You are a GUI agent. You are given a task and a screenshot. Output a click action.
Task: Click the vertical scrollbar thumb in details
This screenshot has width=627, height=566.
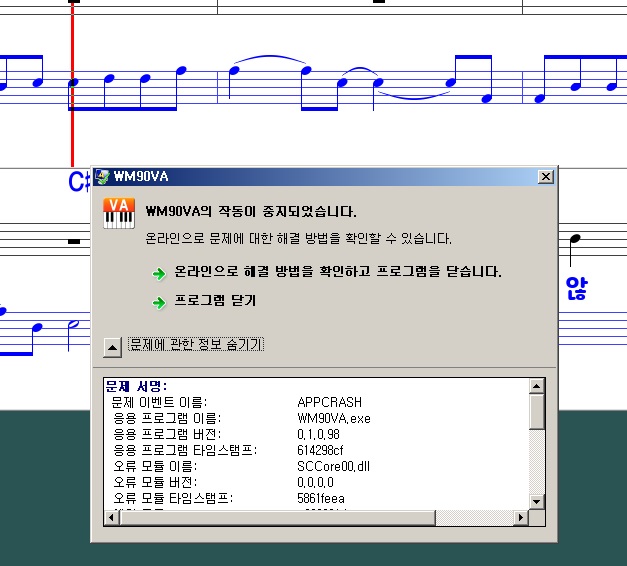(536, 412)
